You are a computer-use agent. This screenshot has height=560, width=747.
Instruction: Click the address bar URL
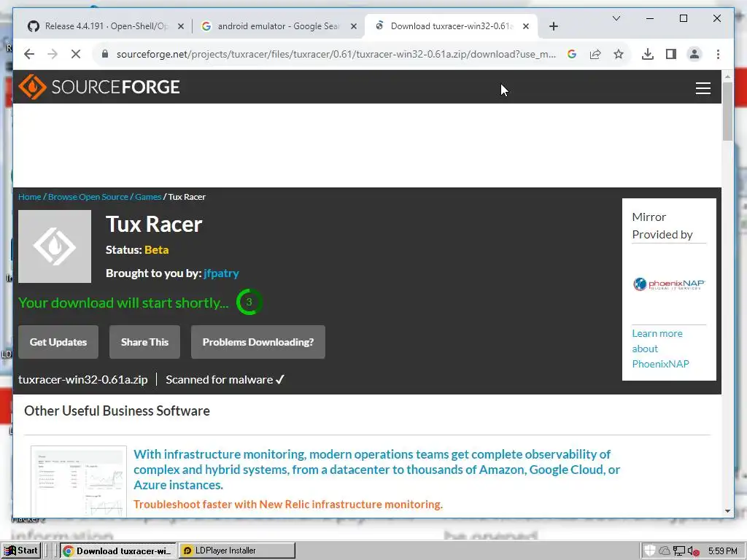click(336, 54)
